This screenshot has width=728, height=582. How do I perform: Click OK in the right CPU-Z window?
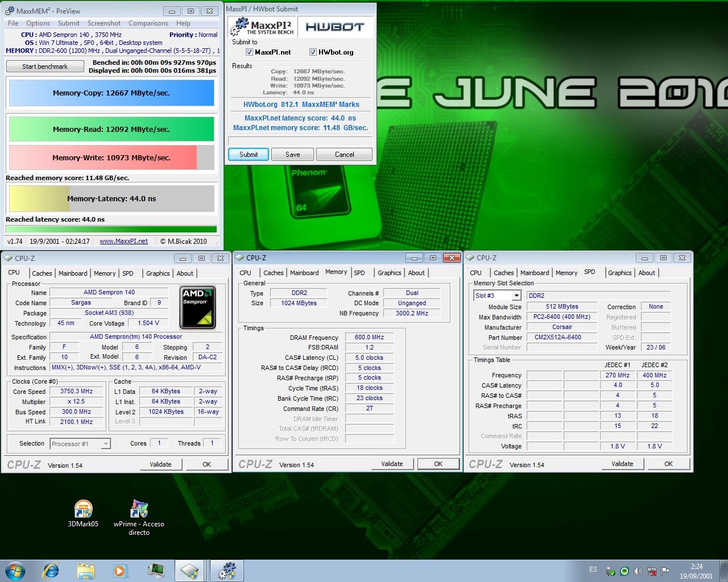point(668,464)
